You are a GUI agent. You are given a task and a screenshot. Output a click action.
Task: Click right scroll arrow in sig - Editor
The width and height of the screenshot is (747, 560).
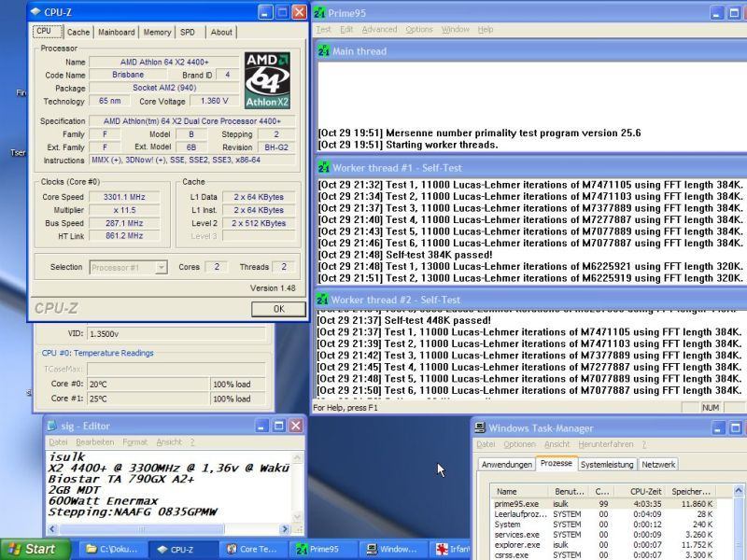pyautogui.click(x=285, y=529)
